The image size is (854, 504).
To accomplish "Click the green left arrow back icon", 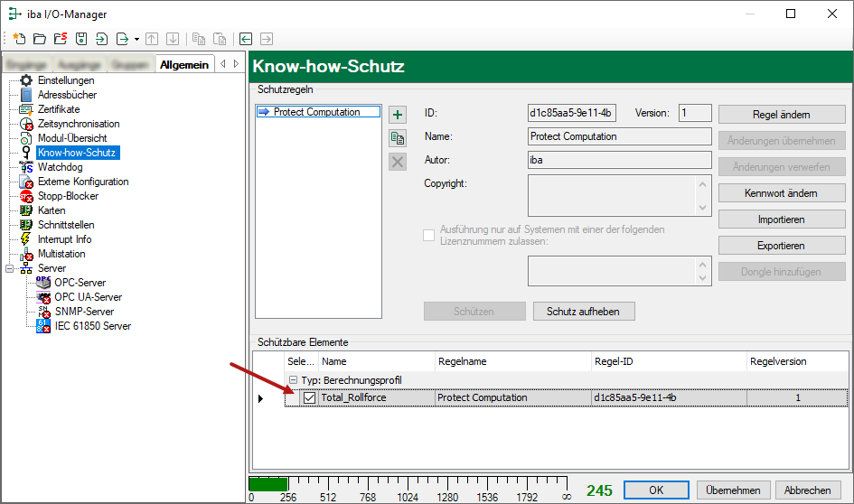I will coord(246,39).
